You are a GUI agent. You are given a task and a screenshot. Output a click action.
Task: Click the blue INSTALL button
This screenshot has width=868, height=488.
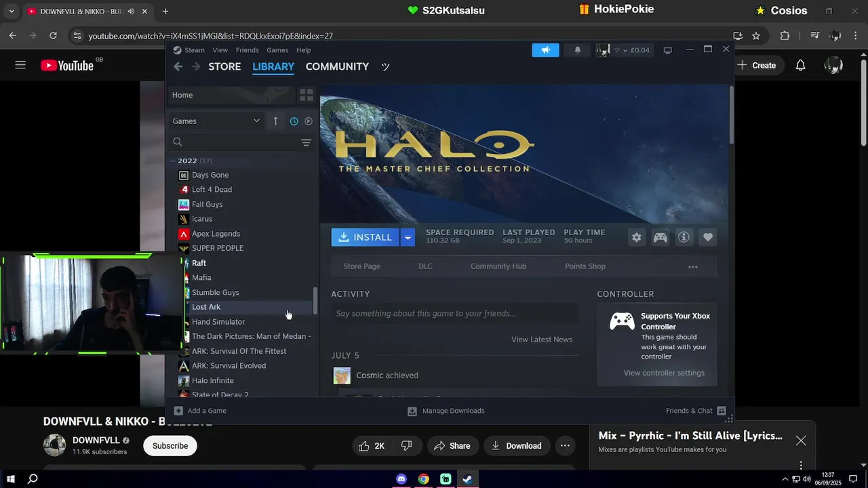click(366, 237)
